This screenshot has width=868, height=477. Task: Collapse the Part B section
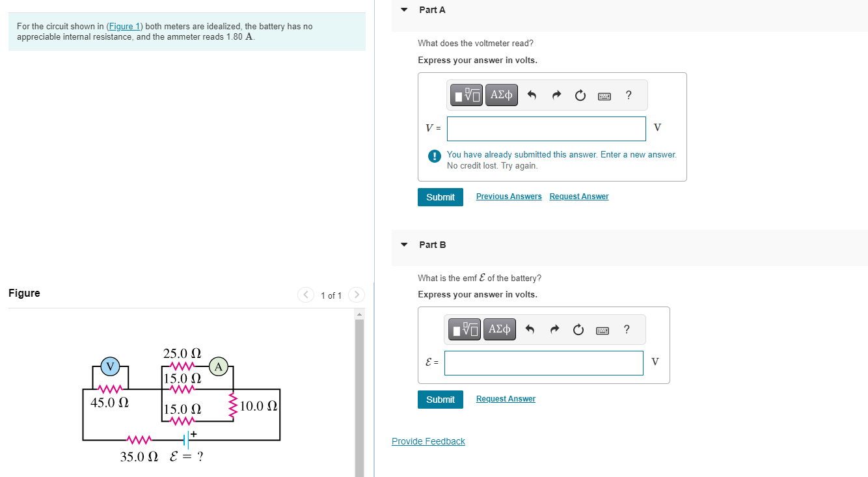[x=403, y=245]
